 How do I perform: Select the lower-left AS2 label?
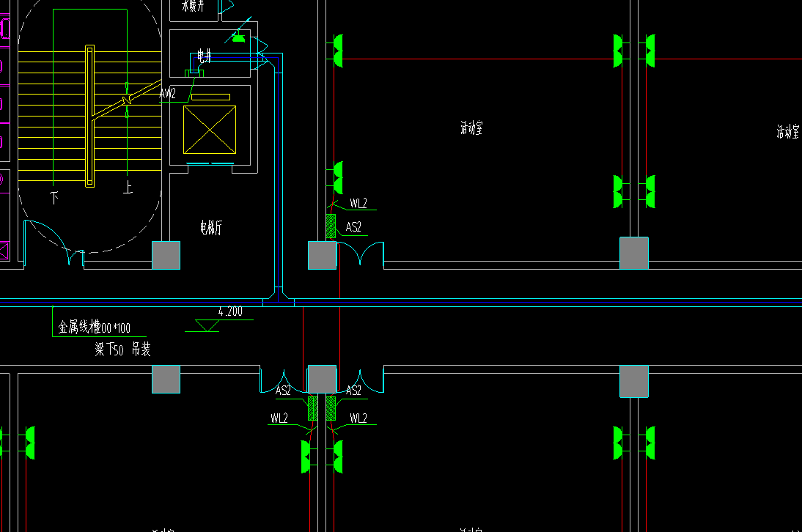tap(283, 391)
